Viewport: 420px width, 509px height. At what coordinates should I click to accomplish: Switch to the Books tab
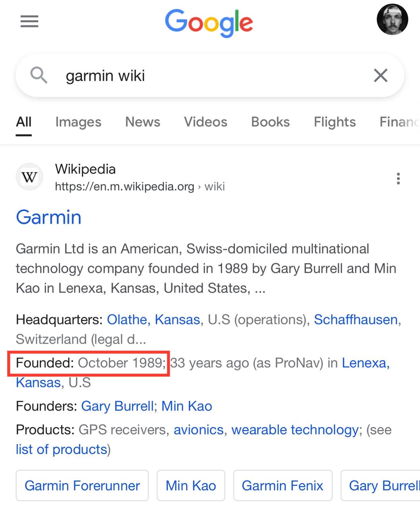click(271, 122)
